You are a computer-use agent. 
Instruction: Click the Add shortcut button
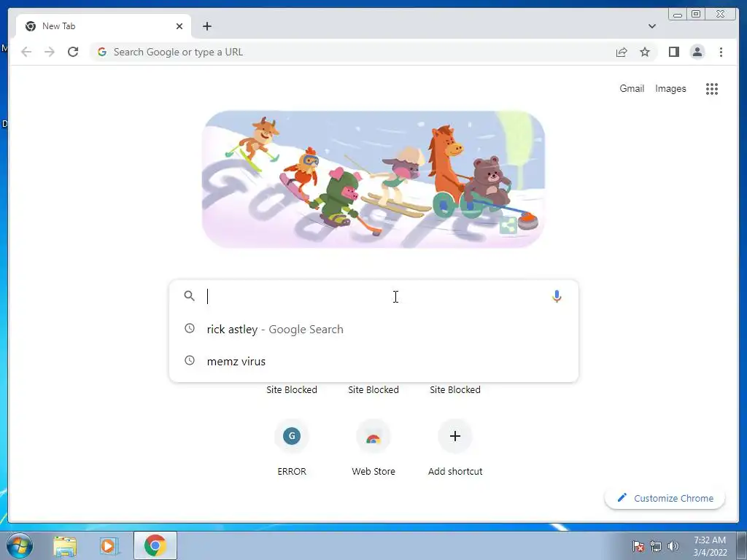(x=455, y=448)
